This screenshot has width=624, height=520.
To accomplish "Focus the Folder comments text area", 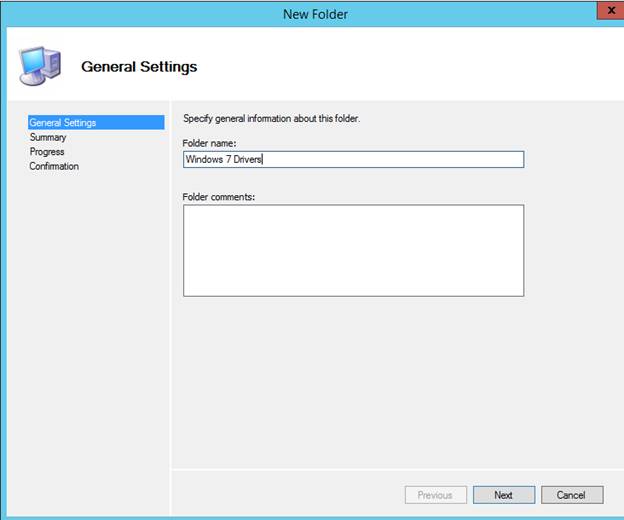I will 353,250.
